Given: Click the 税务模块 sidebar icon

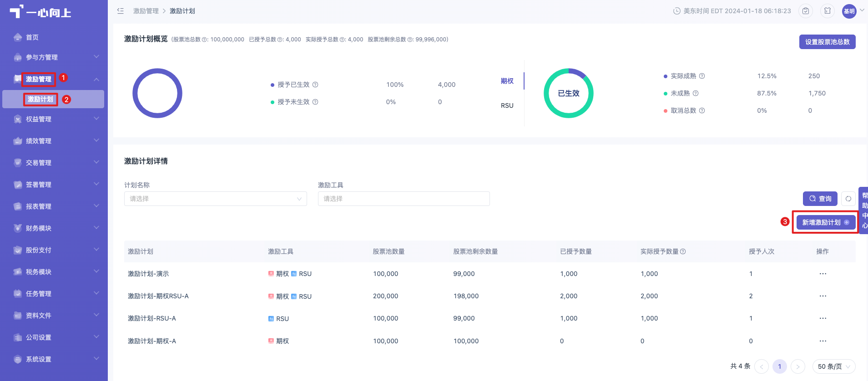Looking at the screenshot, I should (18, 272).
